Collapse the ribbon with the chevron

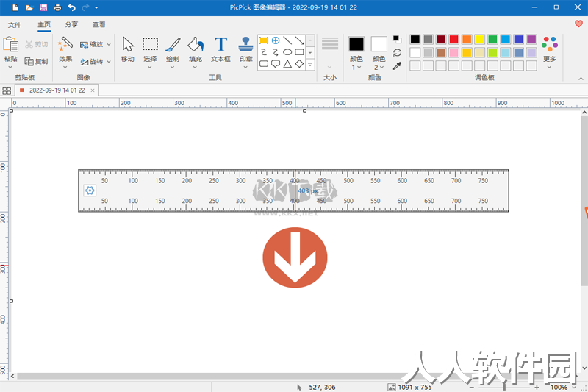581,79
